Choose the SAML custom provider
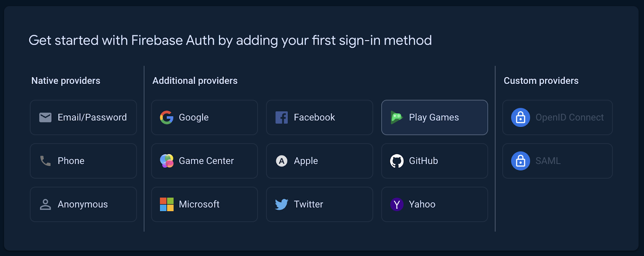 click(x=557, y=161)
